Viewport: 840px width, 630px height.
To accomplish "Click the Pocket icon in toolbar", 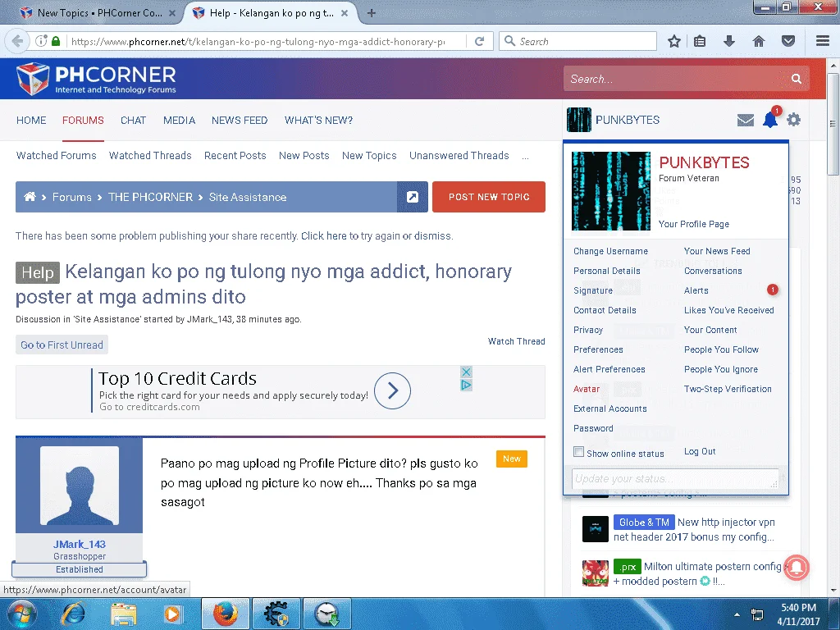I will tap(788, 41).
